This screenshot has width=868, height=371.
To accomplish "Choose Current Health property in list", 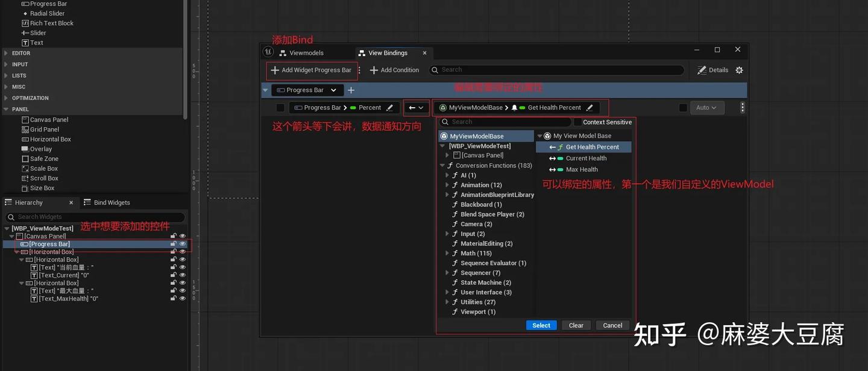I will tap(586, 158).
